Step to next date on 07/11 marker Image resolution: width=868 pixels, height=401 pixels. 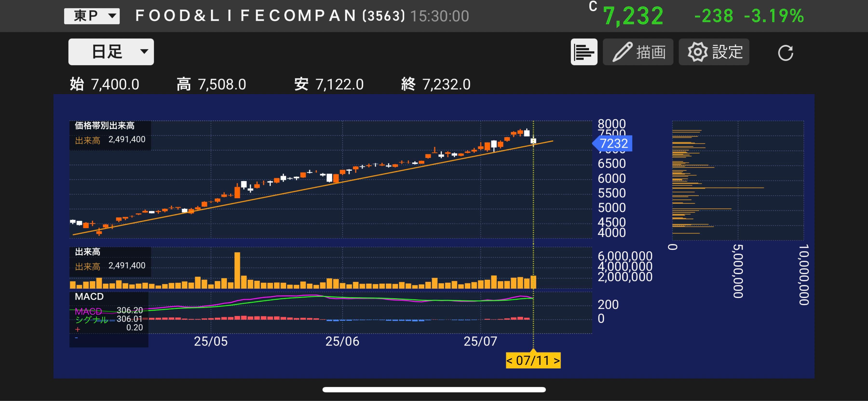(557, 360)
